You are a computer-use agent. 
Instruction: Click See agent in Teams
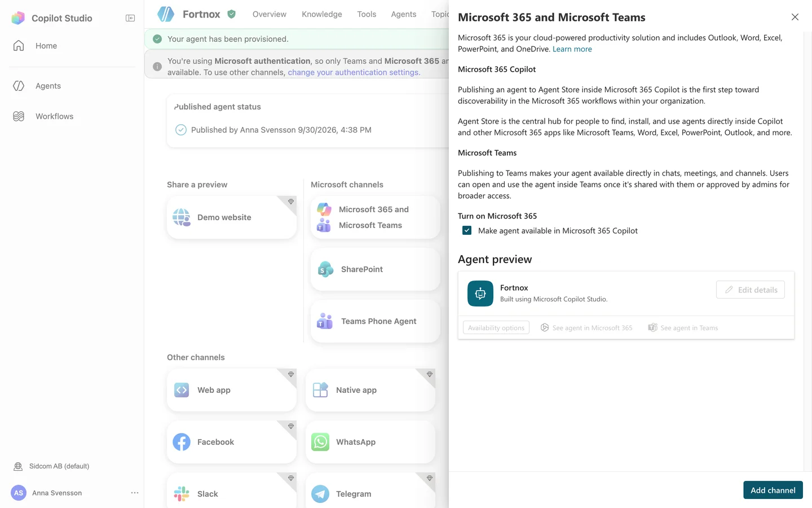(x=683, y=328)
